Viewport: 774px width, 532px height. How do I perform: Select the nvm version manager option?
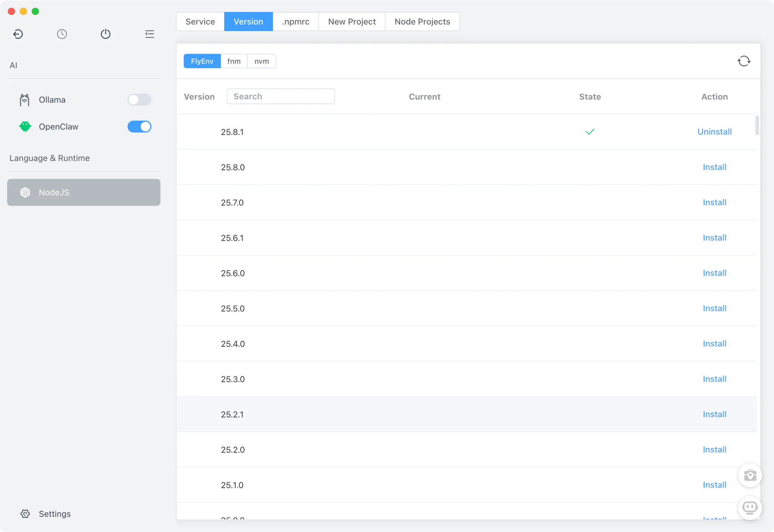coord(262,61)
